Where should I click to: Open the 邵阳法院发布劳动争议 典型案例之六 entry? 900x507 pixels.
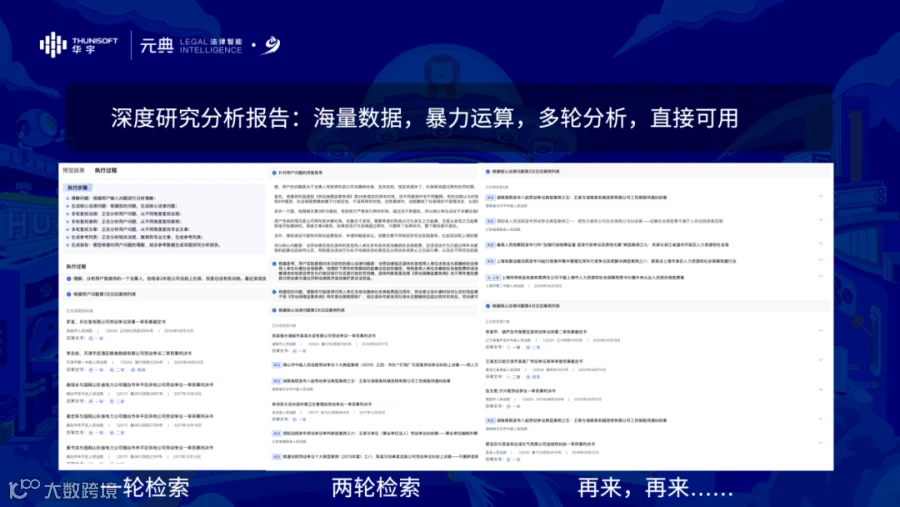tap(375, 434)
